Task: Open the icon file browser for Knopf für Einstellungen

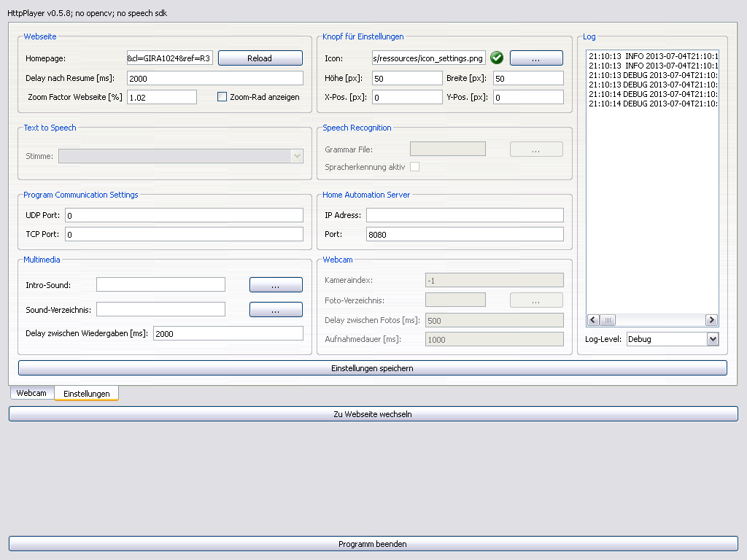Action: (536, 58)
